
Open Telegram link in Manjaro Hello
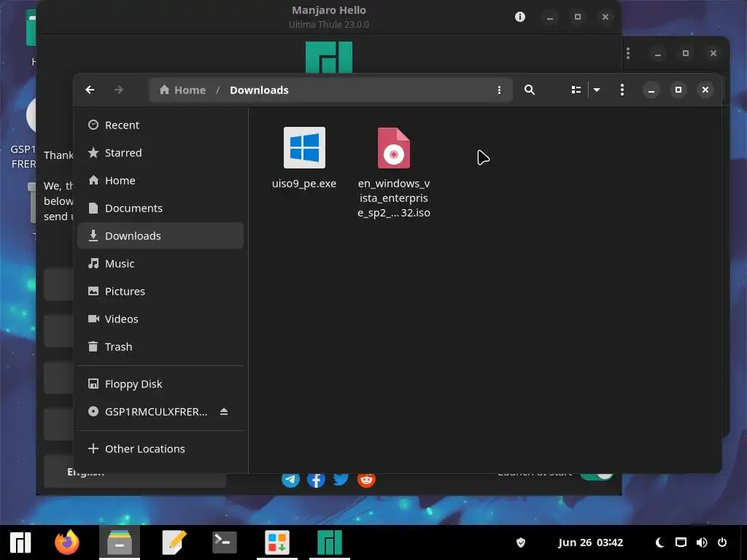click(x=290, y=480)
